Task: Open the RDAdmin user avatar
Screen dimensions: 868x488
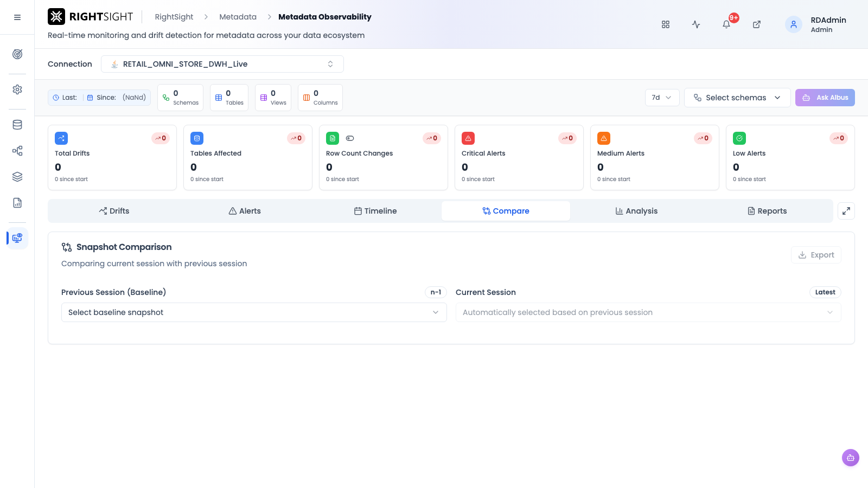Action: click(794, 24)
